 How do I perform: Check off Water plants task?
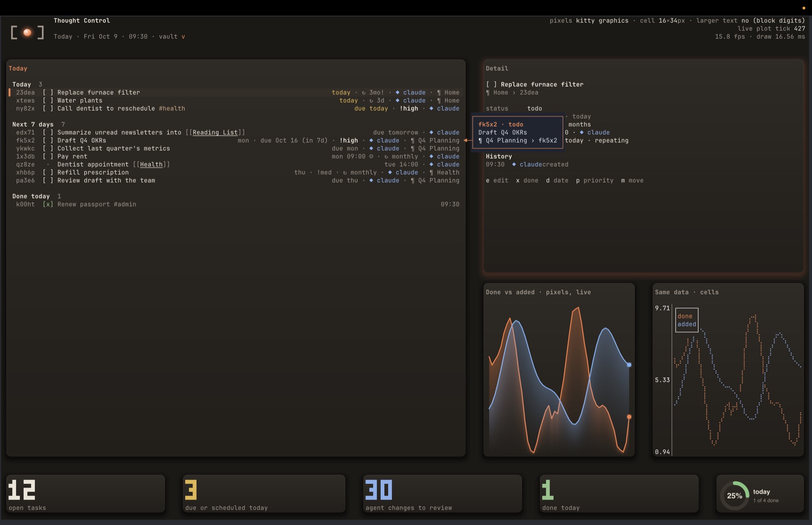pyautogui.click(x=48, y=101)
